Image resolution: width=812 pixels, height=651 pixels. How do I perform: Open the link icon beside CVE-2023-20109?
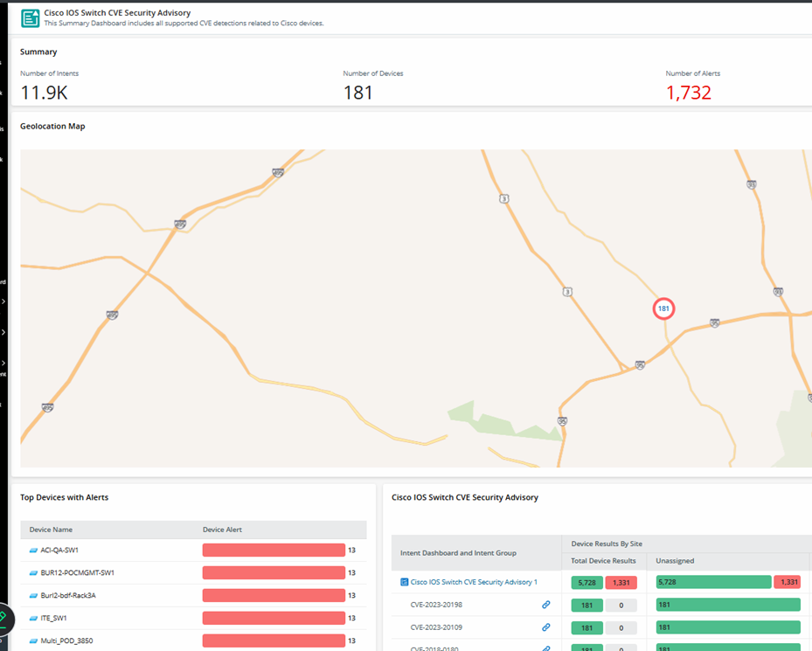pyautogui.click(x=546, y=627)
